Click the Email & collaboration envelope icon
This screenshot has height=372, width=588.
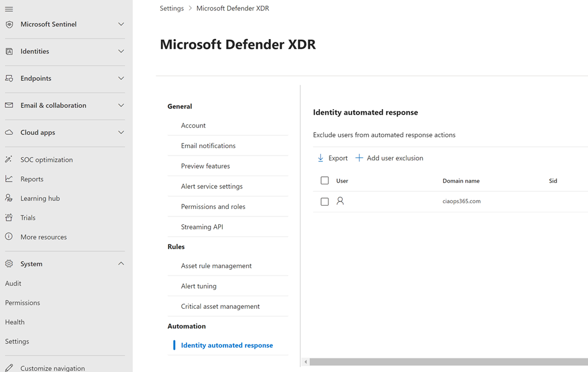click(9, 105)
